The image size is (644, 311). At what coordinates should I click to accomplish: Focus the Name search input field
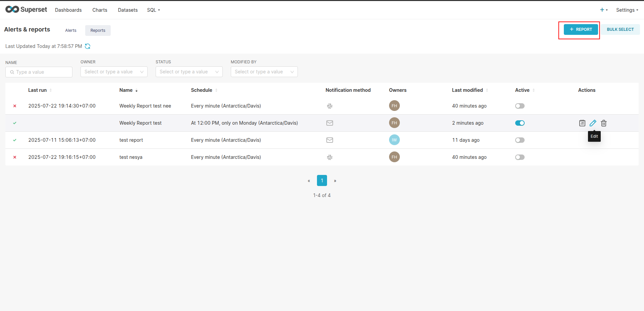pos(42,72)
